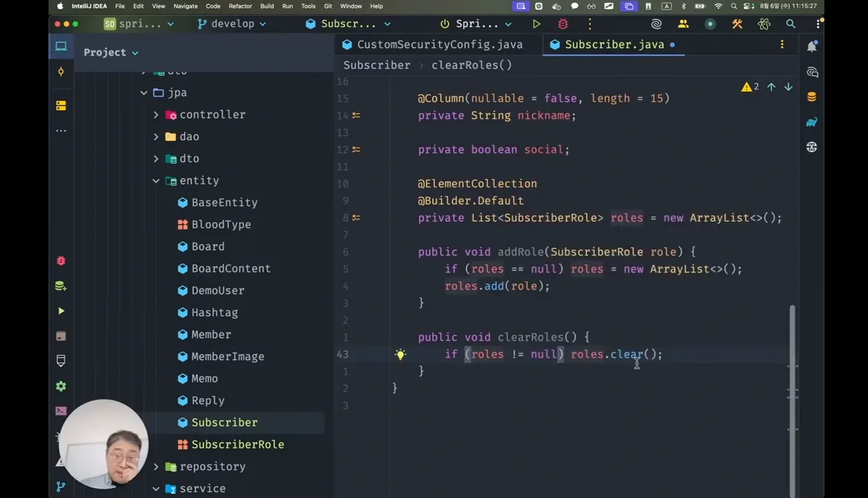Open the warnings count indicator
868x498 pixels.
click(x=750, y=87)
